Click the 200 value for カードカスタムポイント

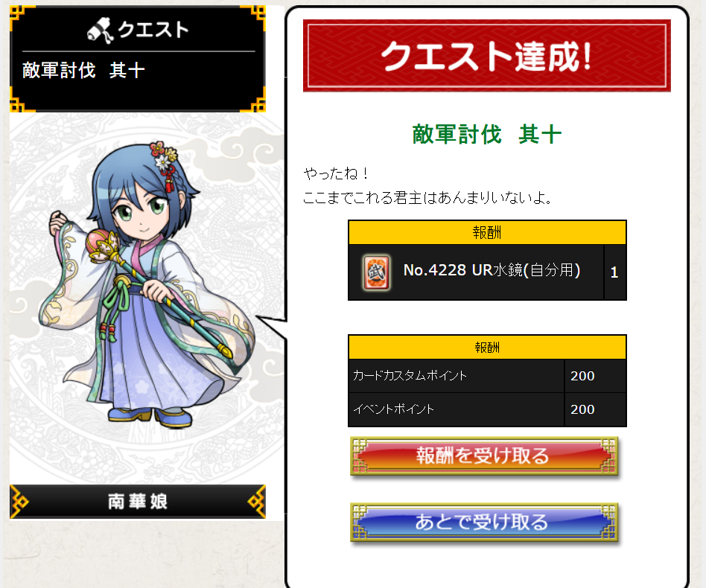(x=582, y=376)
